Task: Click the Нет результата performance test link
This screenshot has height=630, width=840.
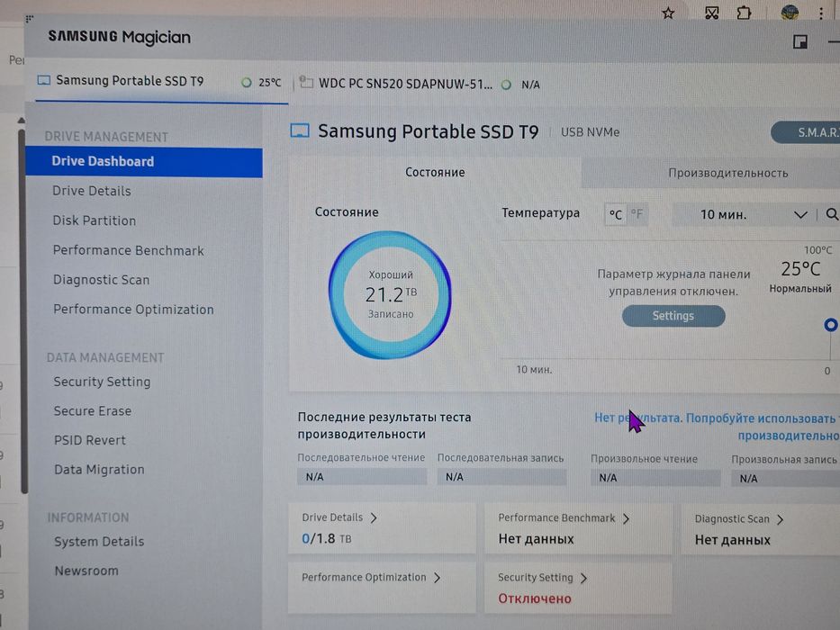Action: point(717,427)
